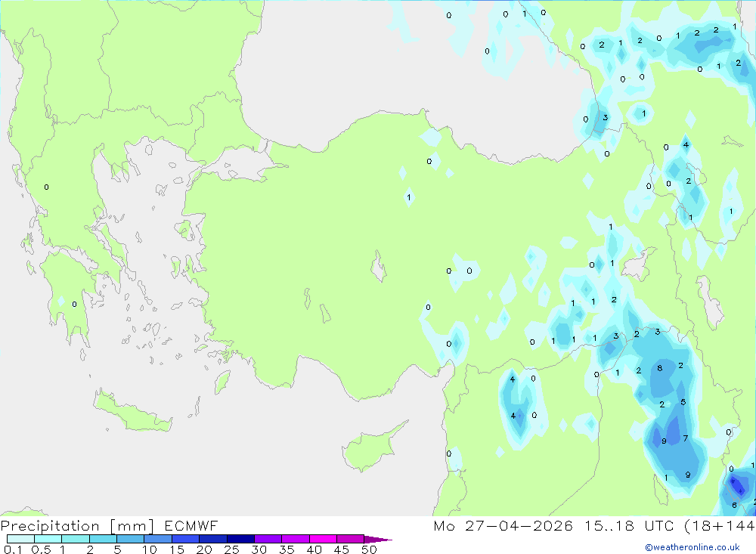Open the weatheronline.co.uk copyright link
Screen dimensions: 756x554
click(x=692, y=547)
